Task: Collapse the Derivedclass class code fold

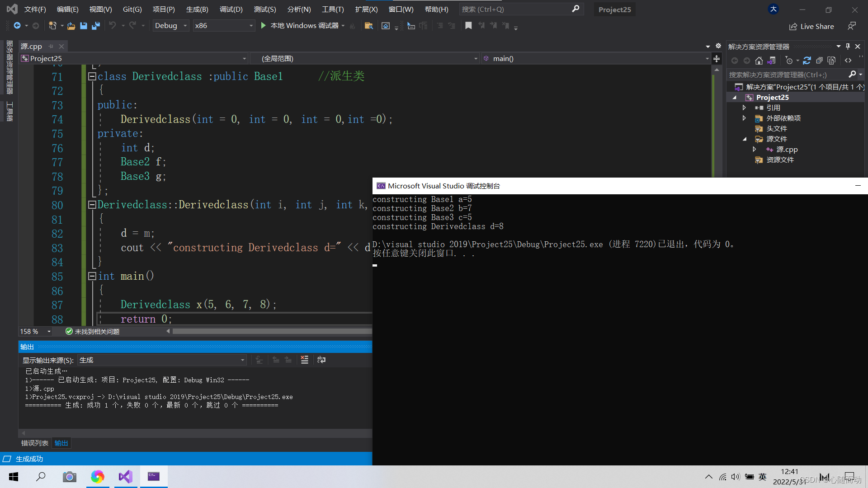Action: click(92, 76)
